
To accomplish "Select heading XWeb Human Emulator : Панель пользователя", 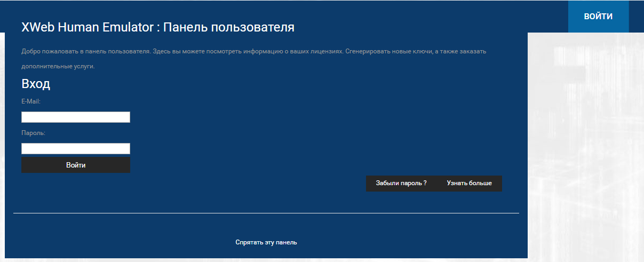I will tap(158, 27).
